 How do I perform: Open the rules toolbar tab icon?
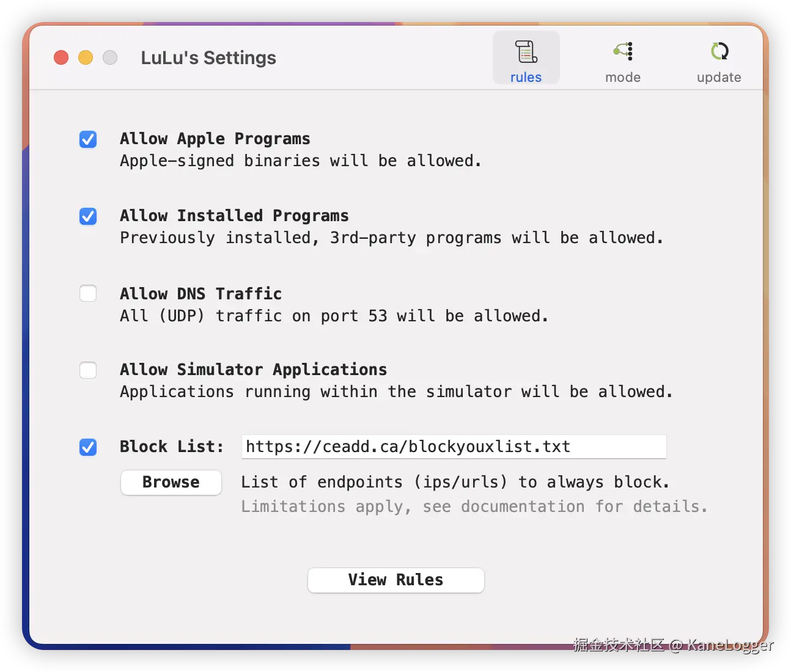click(x=526, y=52)
